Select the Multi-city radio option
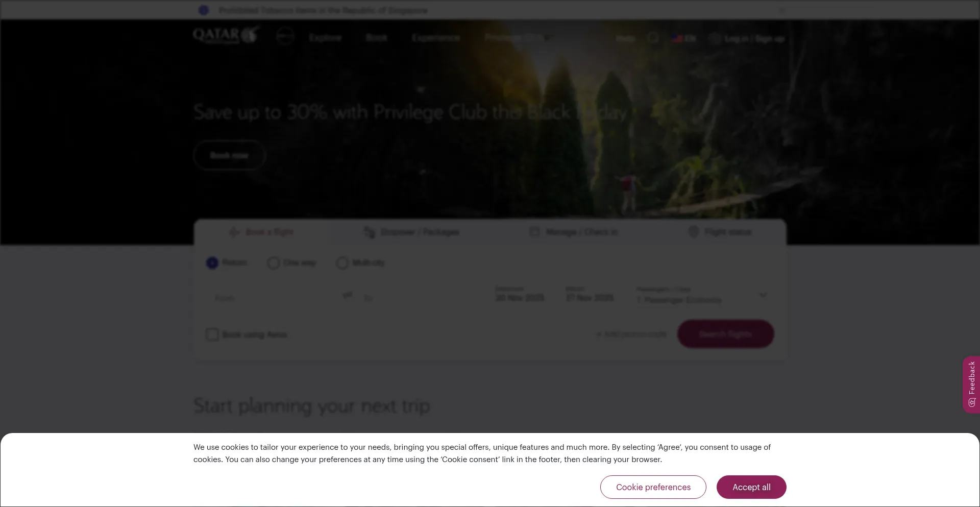This screenshot has height=507, width=980. point(342,263)
